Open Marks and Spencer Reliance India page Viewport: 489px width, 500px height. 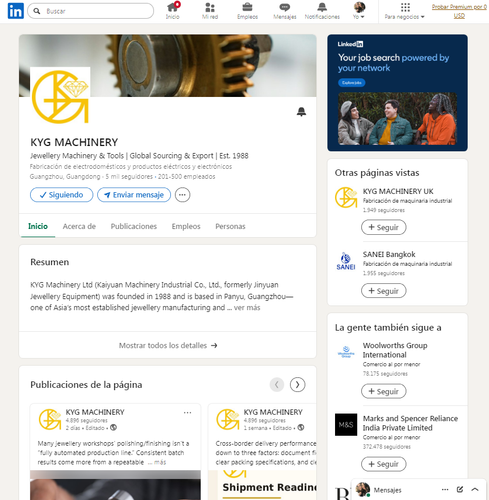click(x=410, y=423)
